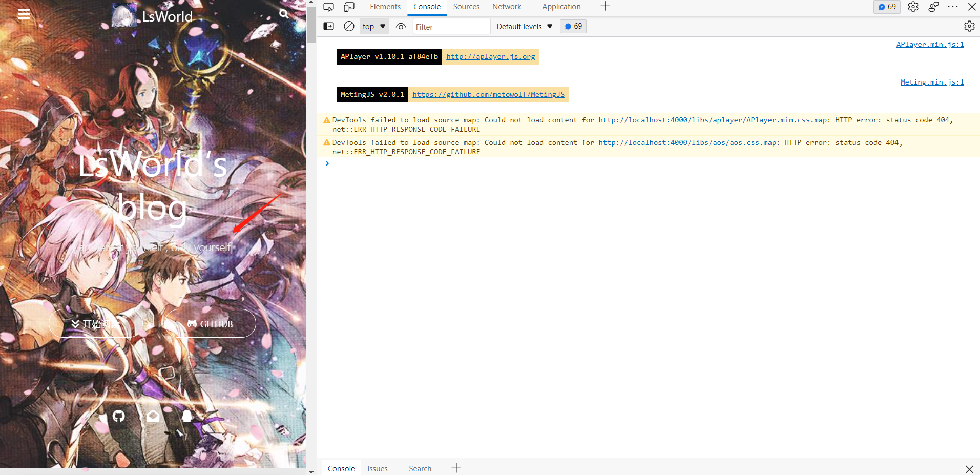Follow the MetingJS GitHub link
The image size is (980, 475).
click(488, 94)
